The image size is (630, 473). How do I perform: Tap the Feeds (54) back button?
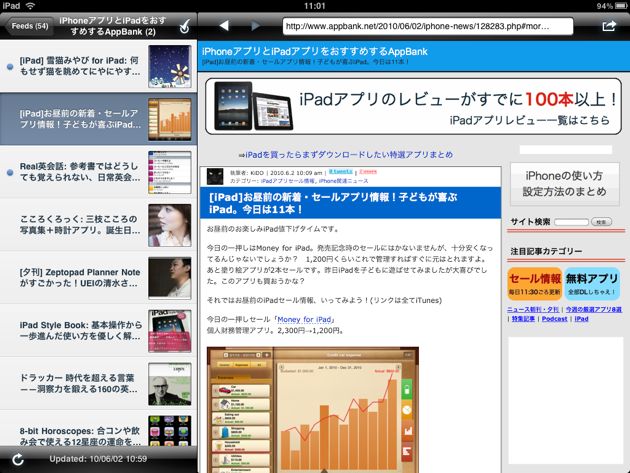[x=29, y=26]
